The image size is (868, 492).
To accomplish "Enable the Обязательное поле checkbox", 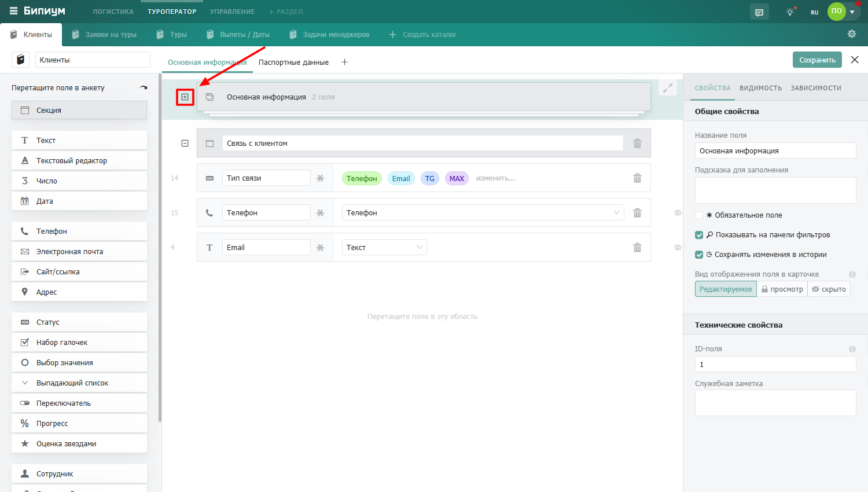I will (699, 215).
